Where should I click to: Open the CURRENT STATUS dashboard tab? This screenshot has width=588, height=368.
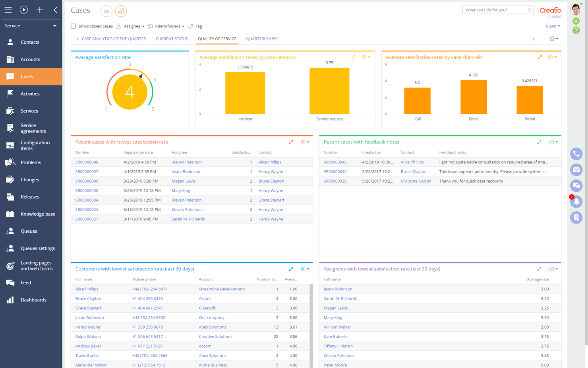[x=172, y=39]
